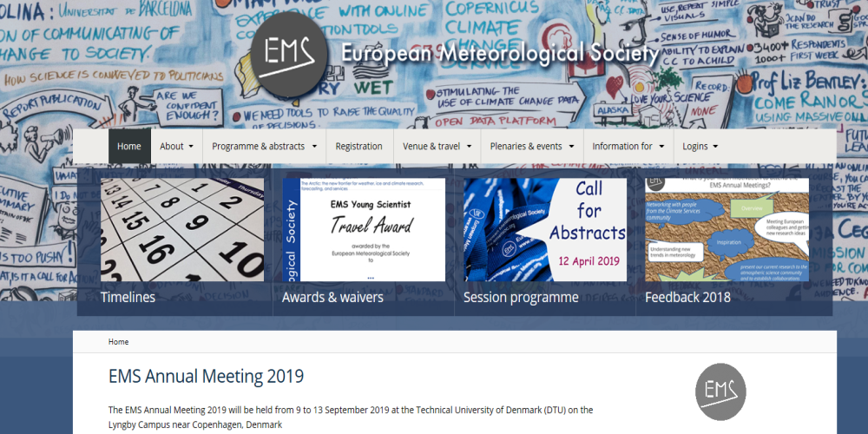Click the EMS circular logo in header

tap(290, 55)
